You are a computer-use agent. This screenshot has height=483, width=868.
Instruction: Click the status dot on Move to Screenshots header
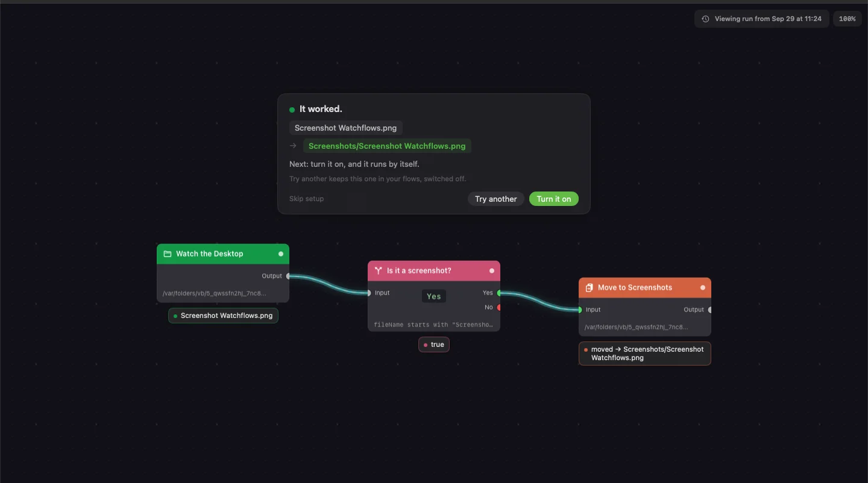[703, 287]
